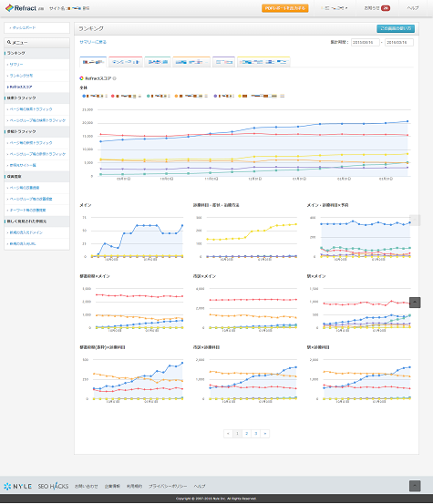Screen dimensions: 433x504
Task: Click ヘルプ in the top header
Action: [x=413, y=8]
